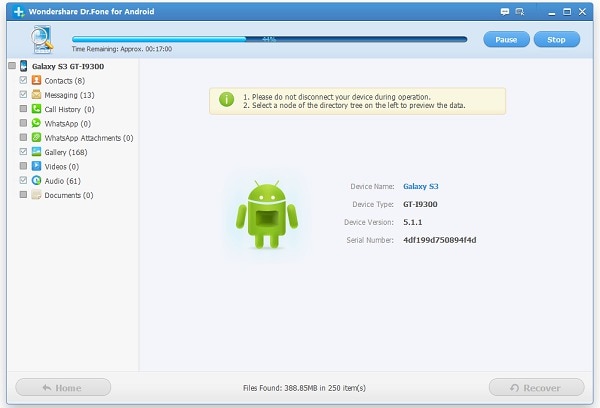
Task: Click the Galaxy S3 phone device icon
Action: pos(24,66)
